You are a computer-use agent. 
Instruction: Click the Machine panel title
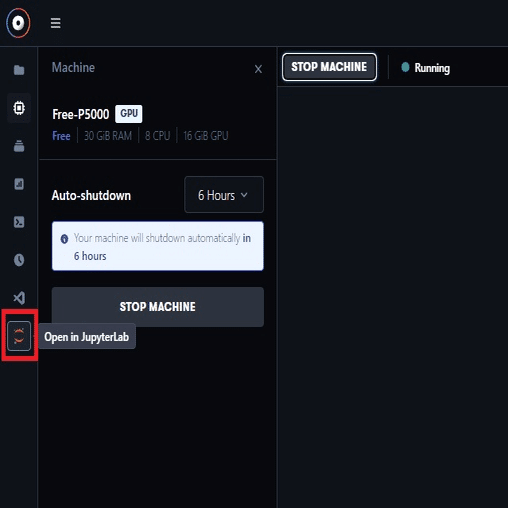[73, 68]
